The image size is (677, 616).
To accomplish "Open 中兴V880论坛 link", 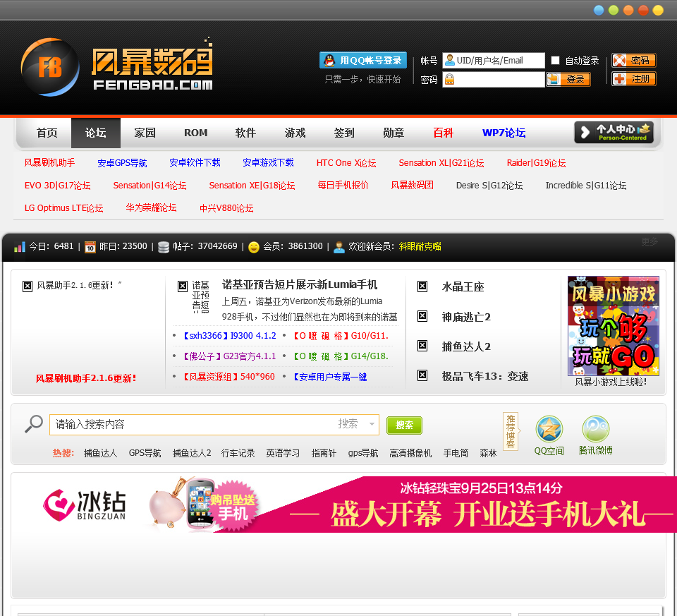I will tap(226, 207).
